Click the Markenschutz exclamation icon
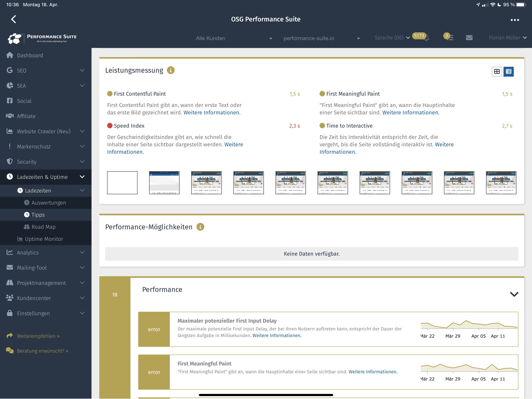532x399 pixels. tap(10, 146)
